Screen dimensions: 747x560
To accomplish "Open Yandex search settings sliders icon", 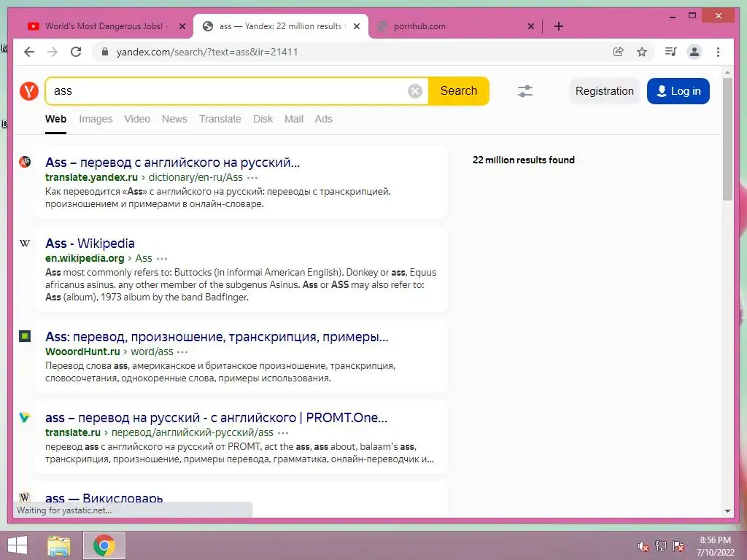I will pyautogui.click(x=525, y=91).
